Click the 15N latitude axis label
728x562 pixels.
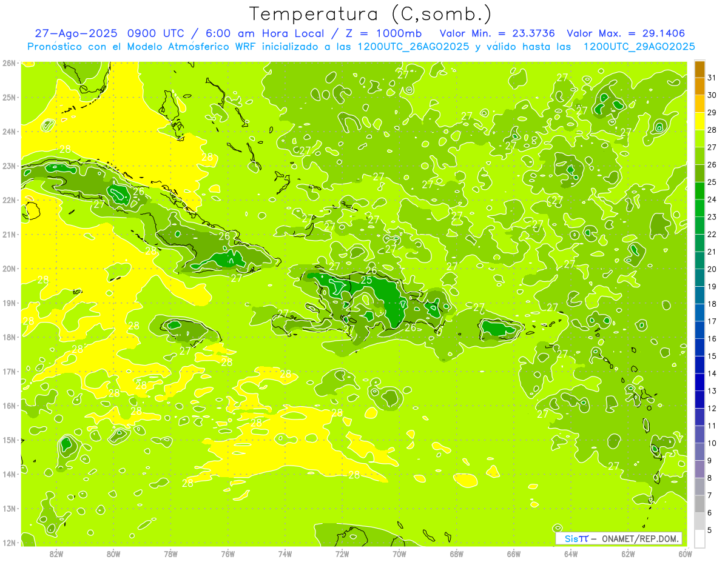pos(9,440)
